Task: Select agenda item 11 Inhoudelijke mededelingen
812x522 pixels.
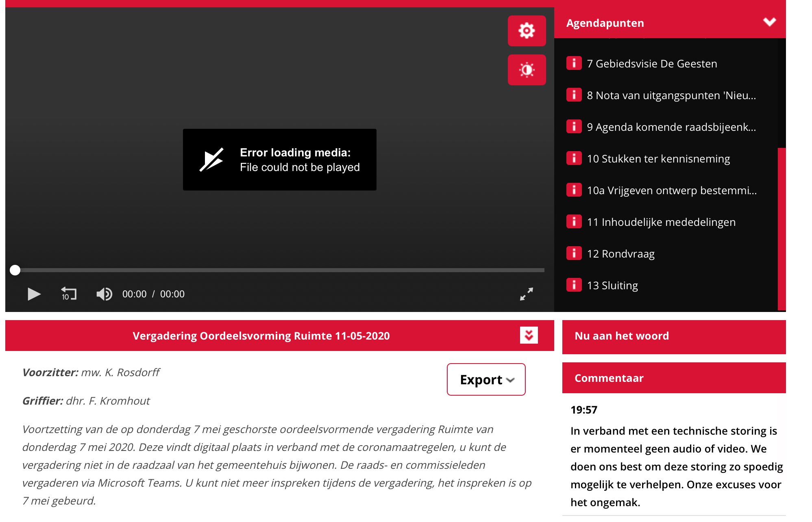Action: pyautogui.click(x=661, y=222)
